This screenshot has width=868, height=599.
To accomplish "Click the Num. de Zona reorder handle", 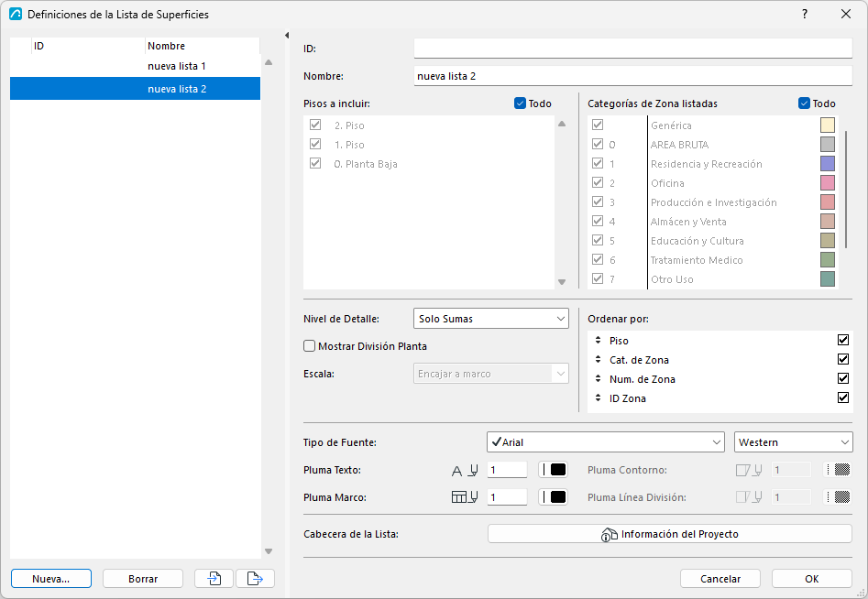I will (598, 379).
